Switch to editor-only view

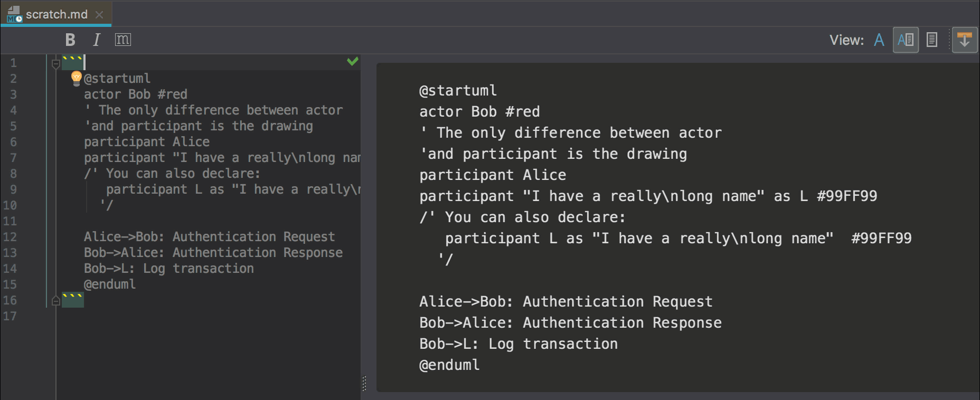(879, 40)
